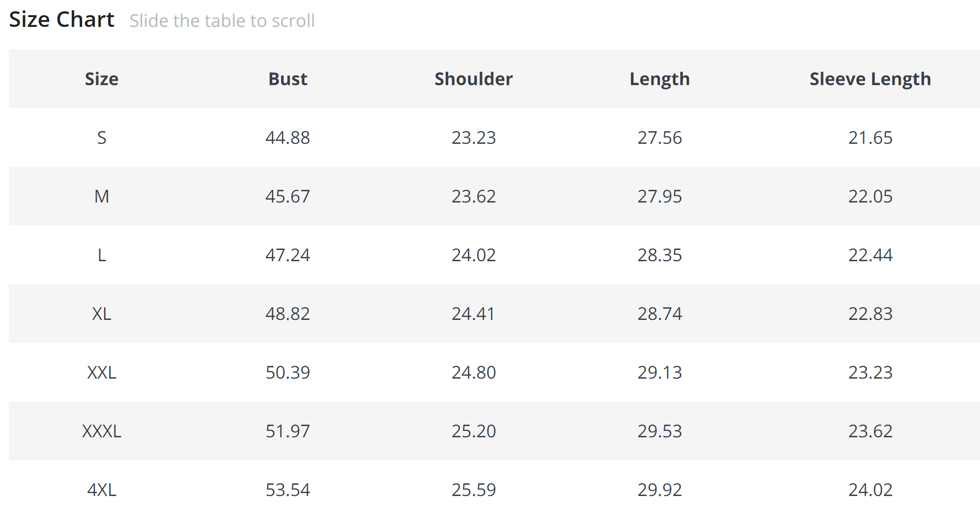
Task: Select the length value 29.13 for XXL
Action: pyautogui.click(x=659, y=372)
